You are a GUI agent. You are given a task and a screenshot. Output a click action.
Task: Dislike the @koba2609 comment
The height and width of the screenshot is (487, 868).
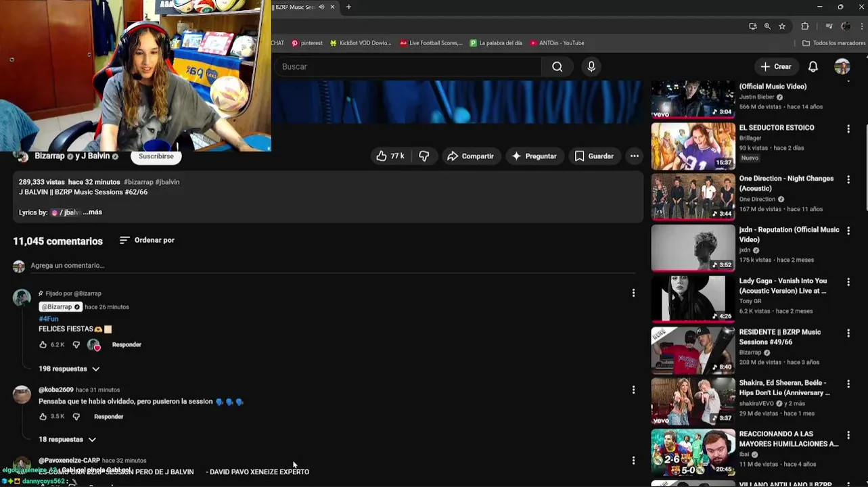click(x=76, y=417)
